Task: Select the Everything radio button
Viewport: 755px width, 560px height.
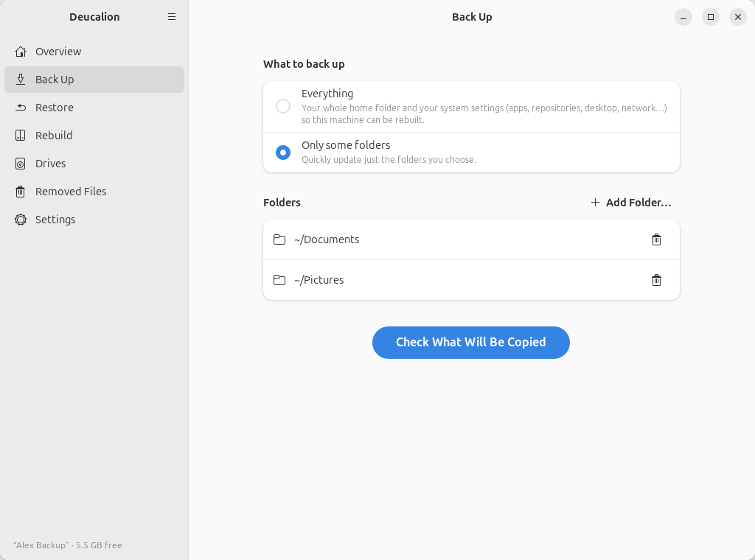Action: [283, 106]
